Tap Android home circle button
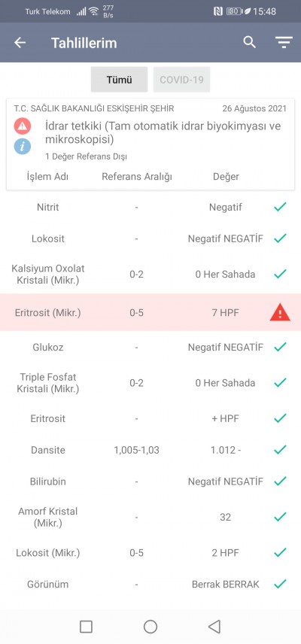The image size is (301, 644). click(150, 627)
